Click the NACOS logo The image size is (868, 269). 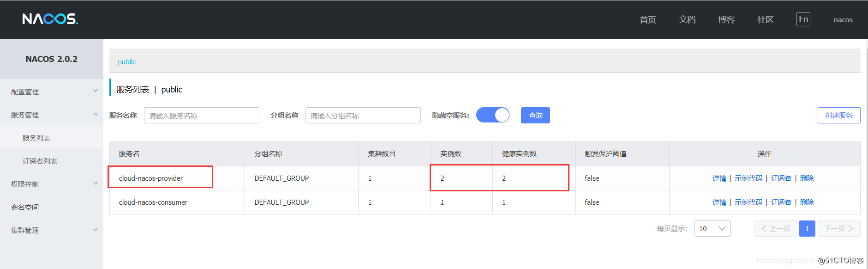click(x=50, y=19)
